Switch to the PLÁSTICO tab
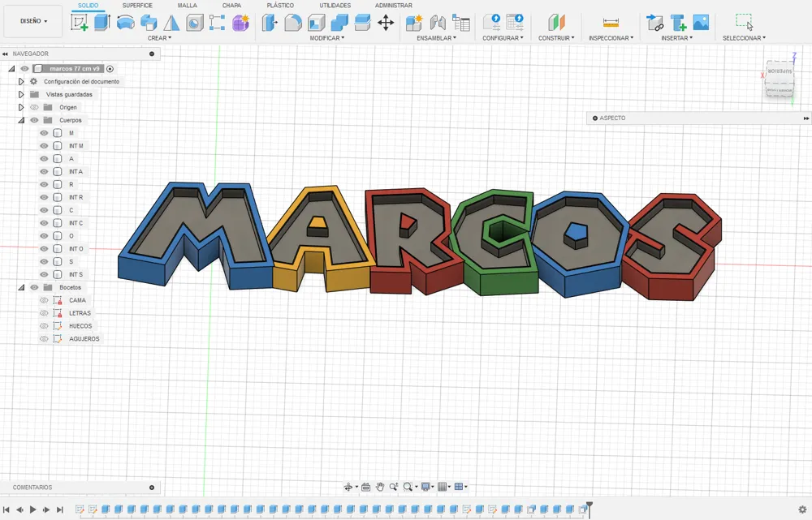The height and width of the screenshot is (520, 812). [280, 5]
